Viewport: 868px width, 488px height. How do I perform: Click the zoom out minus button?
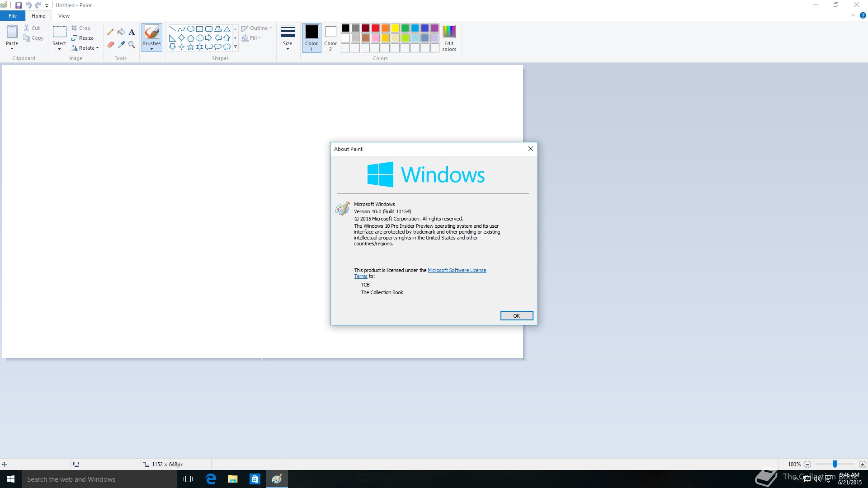807,464
